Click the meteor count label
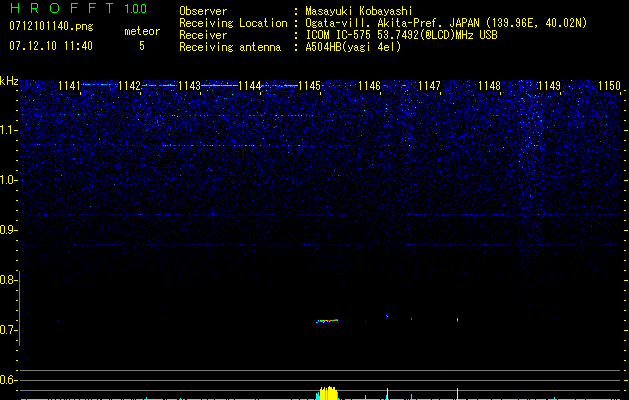 [x=142, y=31]
